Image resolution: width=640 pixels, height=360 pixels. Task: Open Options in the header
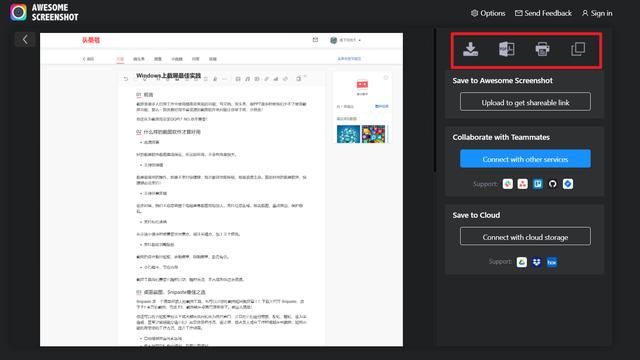pyautogui.click(x=488, y=13)
